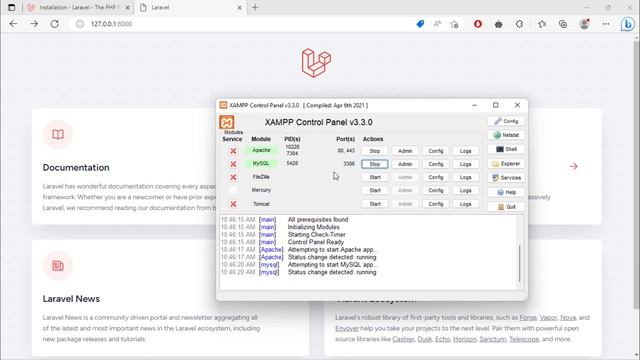Open browser tab actions menu icon
The height and width of the screenshot is (360, 640).
[x=11, y=7]
